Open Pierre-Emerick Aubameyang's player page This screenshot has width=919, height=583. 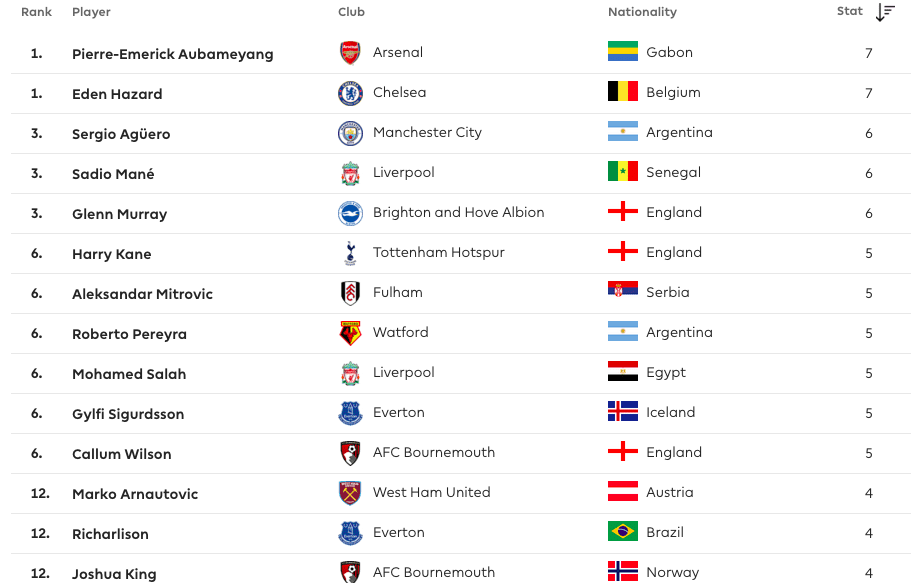point(172,54)
